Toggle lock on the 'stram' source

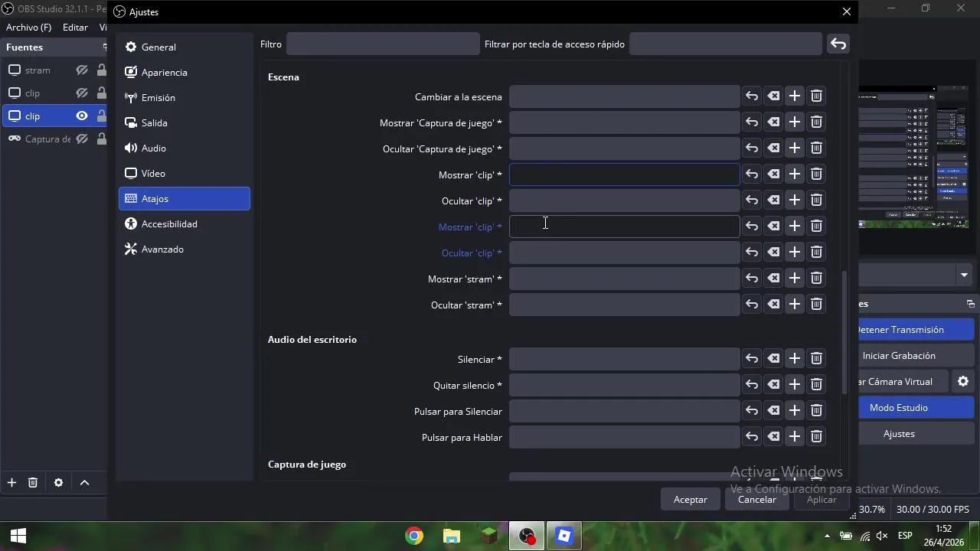(x=101, y=70)
